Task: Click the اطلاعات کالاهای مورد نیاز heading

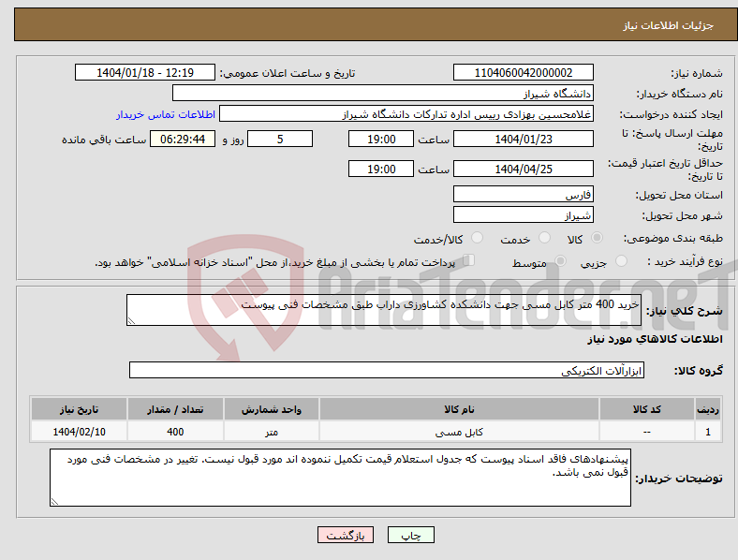Action: [655, 339]
